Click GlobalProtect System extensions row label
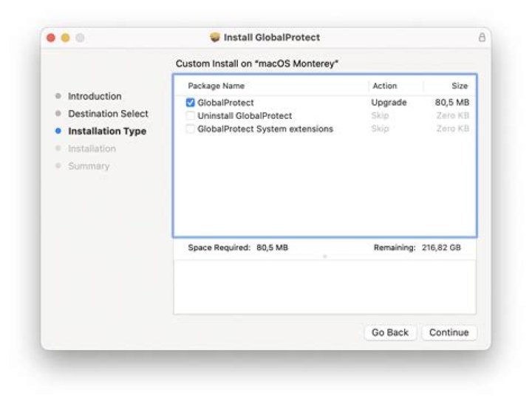 click(x=265, y=129)
